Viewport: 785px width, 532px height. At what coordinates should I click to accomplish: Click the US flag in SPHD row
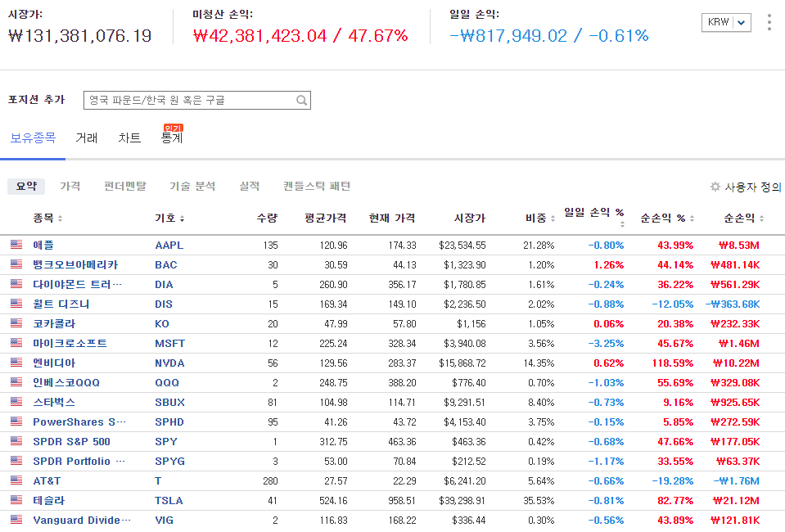tap(16, 421)
